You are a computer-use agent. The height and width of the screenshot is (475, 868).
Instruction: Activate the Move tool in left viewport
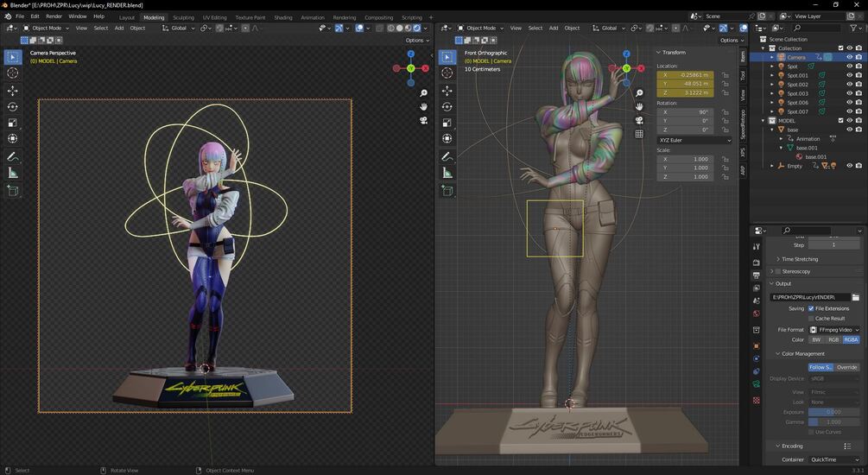pos(13,90)
